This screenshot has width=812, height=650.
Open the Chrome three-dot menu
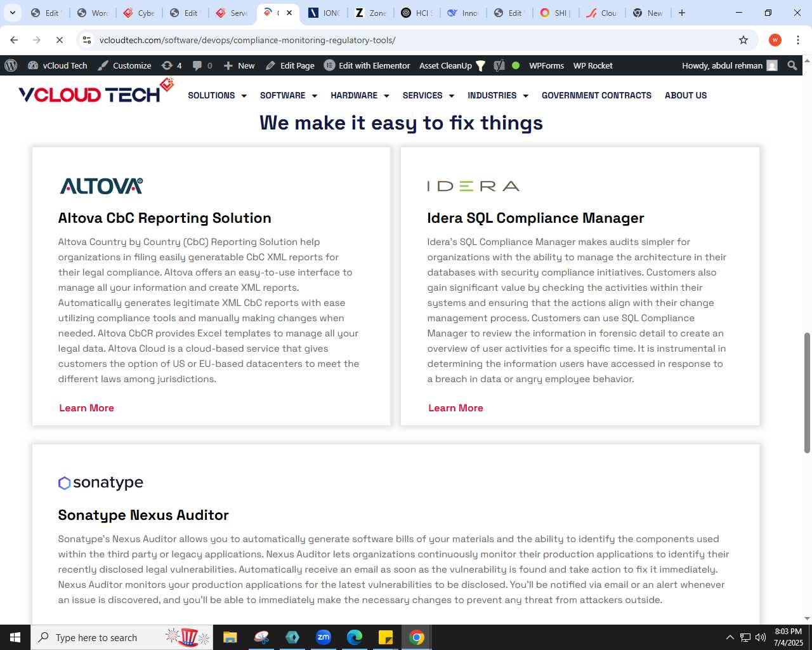pos(798,40)
